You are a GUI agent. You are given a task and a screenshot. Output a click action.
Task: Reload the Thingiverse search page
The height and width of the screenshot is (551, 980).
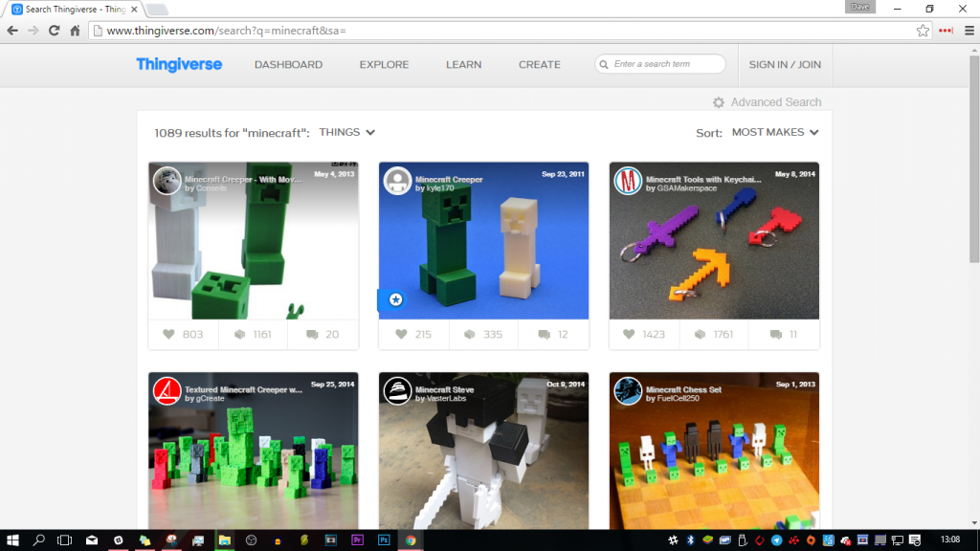[x=55, y=31]
